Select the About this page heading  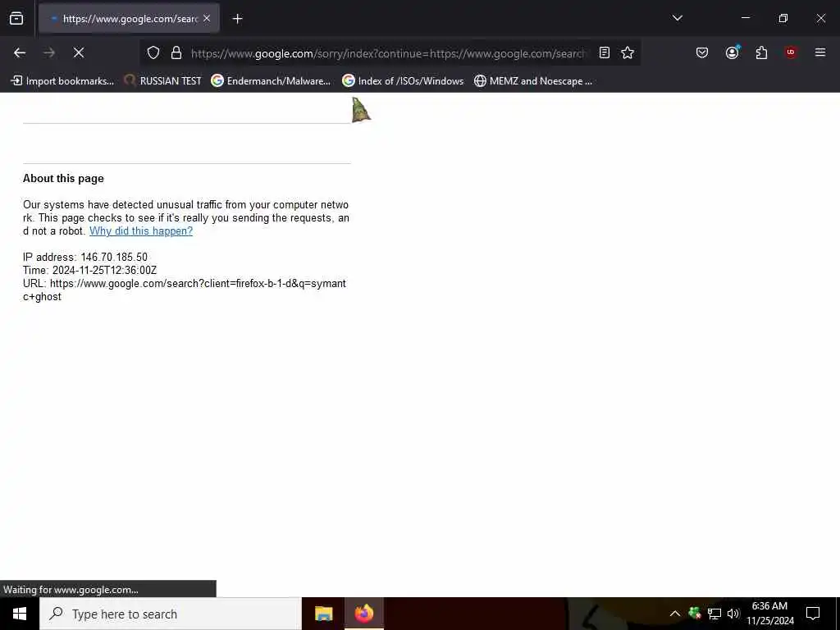63,178
